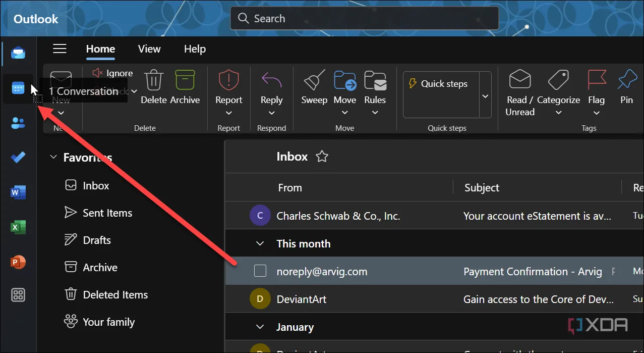Open the Sent Items folder
The image size is (644, 353).
click(107, 213)
